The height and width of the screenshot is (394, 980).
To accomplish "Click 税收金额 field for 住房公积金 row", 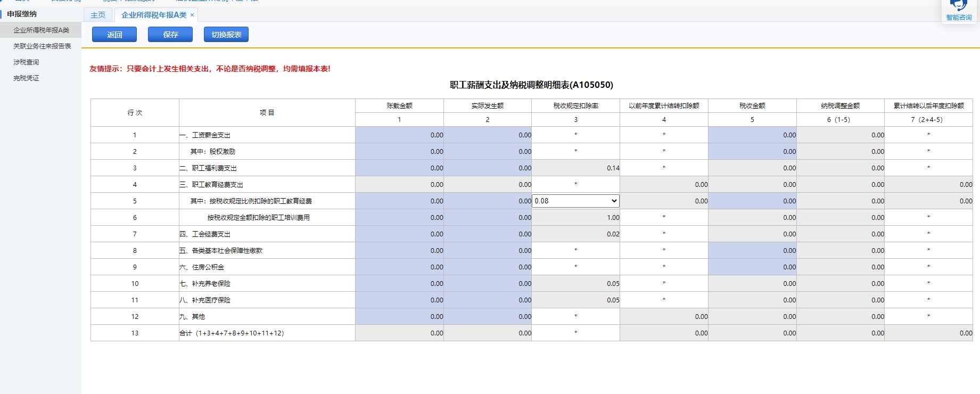I will coord(752,267).
